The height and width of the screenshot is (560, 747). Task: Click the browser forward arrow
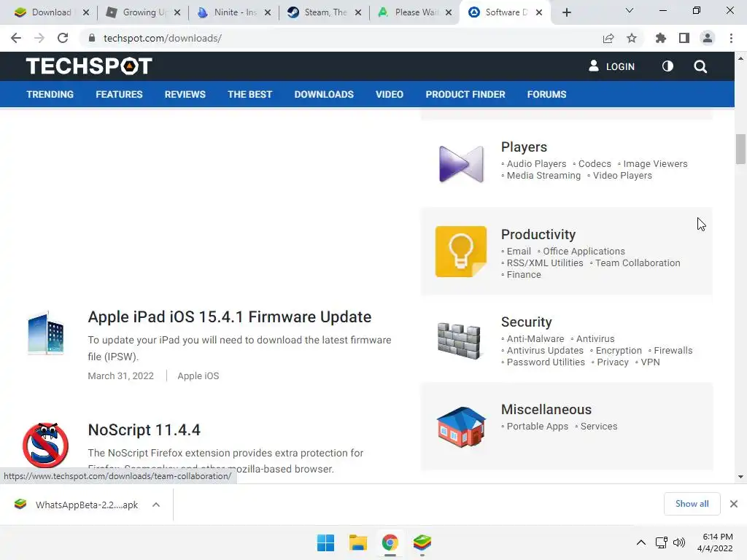tap(39, 38)
